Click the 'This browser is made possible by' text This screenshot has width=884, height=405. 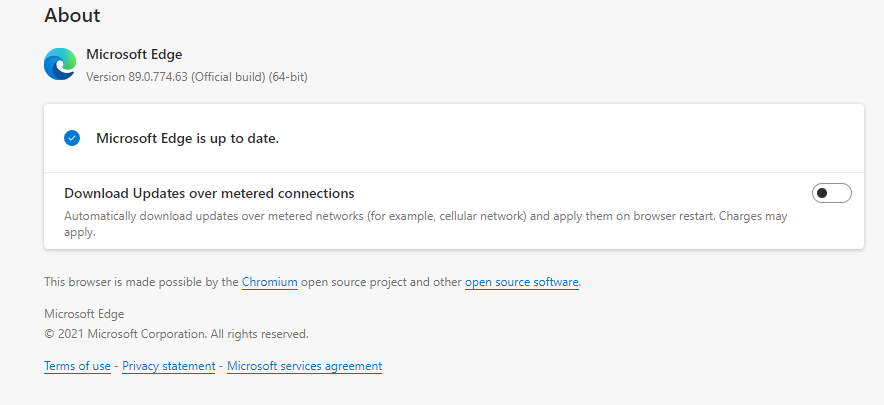coord(141,282)
